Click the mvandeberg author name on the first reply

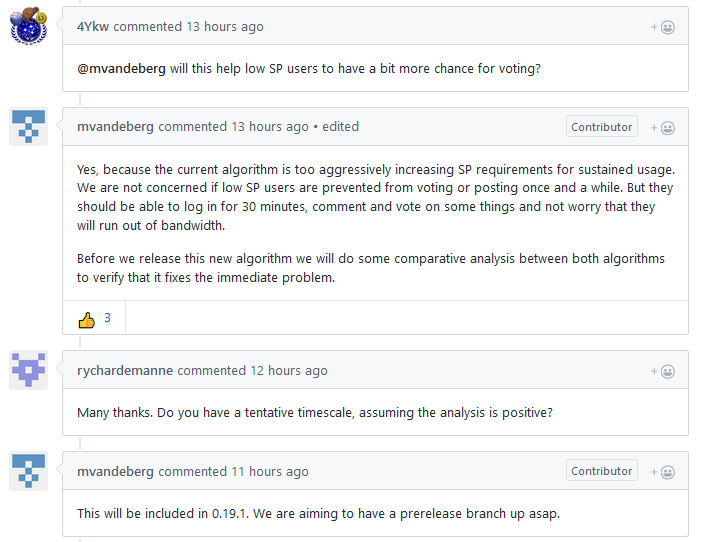pos(115,127)
